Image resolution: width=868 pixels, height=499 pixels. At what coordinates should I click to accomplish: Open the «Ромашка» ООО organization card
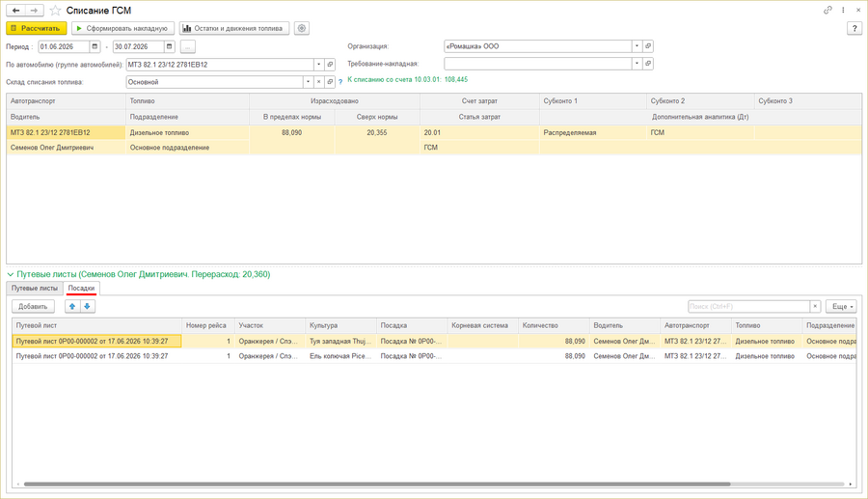648,46
